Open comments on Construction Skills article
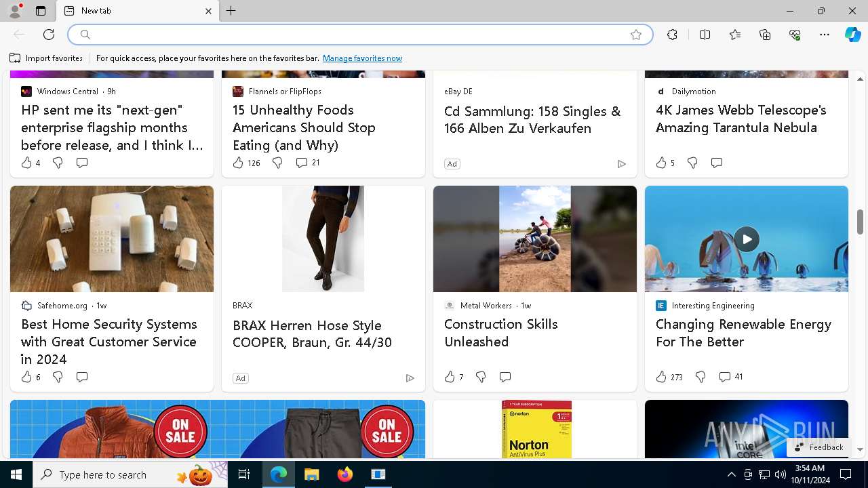 coord(505,377)
